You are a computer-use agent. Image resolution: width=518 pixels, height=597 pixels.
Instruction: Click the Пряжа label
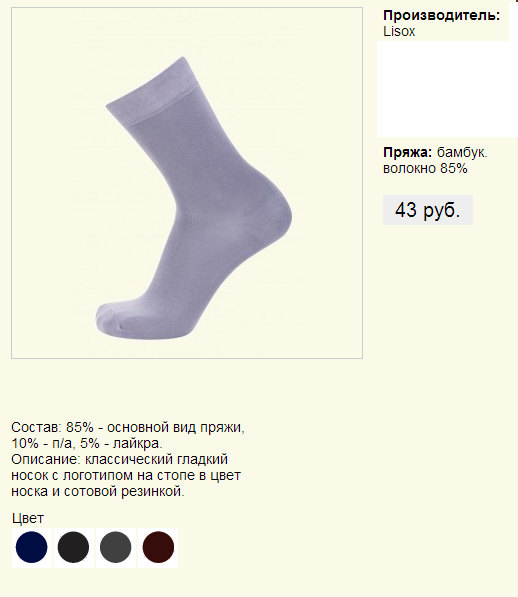pyautogui.click(x=408, y=153)
